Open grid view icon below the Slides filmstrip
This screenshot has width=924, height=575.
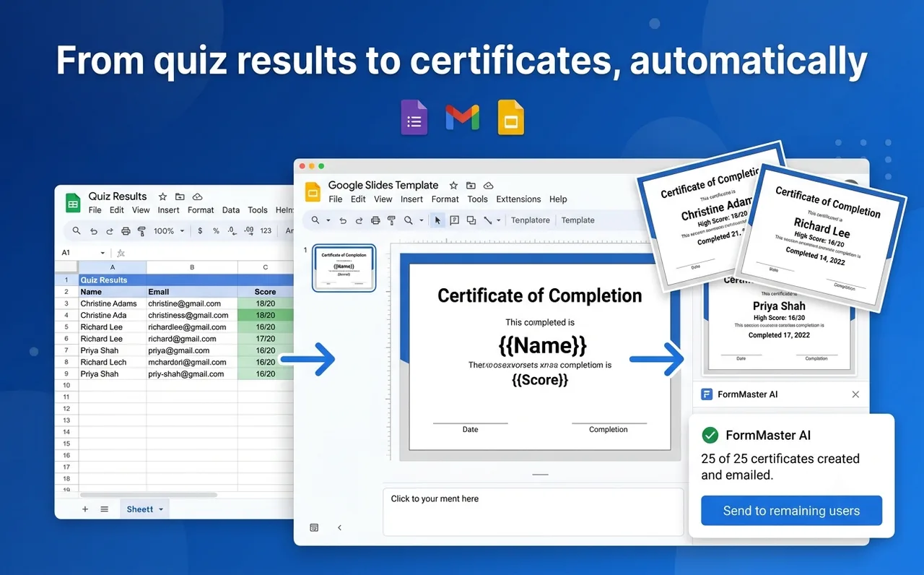(314, 528)
